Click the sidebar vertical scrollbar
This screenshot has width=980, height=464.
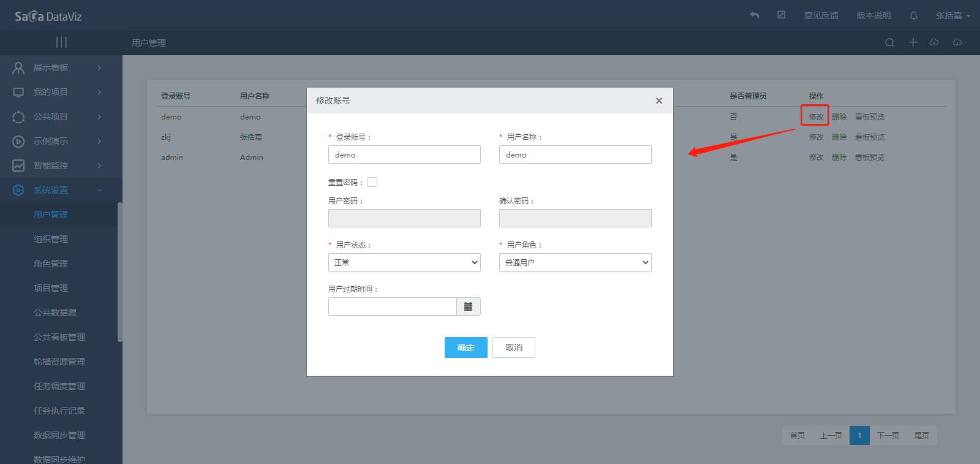[x=120, y=272]
